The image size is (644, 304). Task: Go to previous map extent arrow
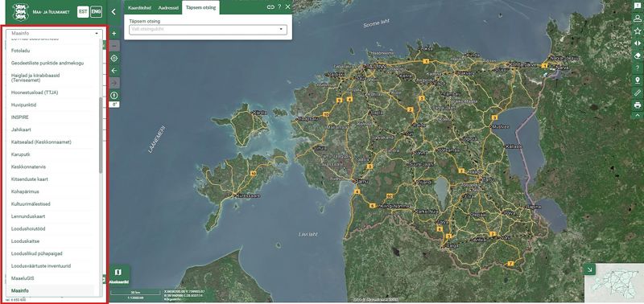pyautogui.click(x=114, y=71)
